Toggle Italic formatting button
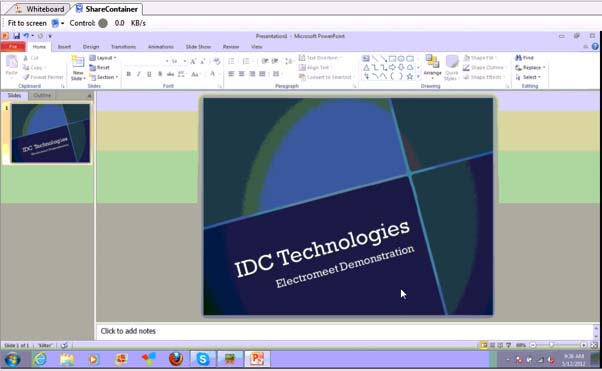 pyautogui.click(x=139, y=74)
